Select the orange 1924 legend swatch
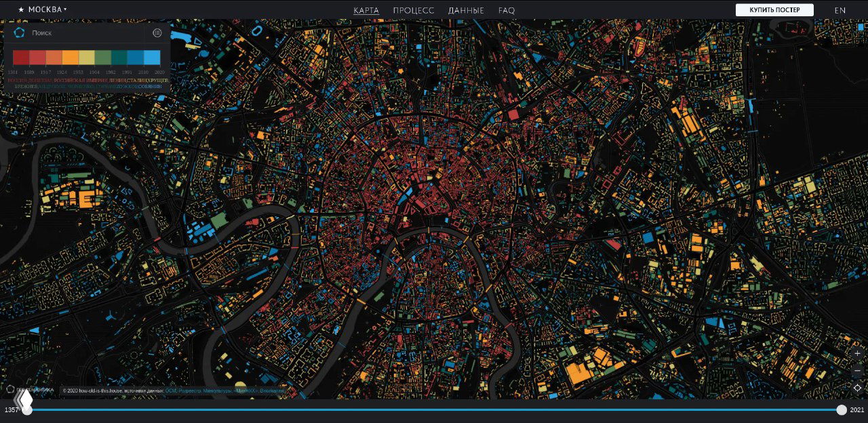868x423 pixels. (71, 58)
